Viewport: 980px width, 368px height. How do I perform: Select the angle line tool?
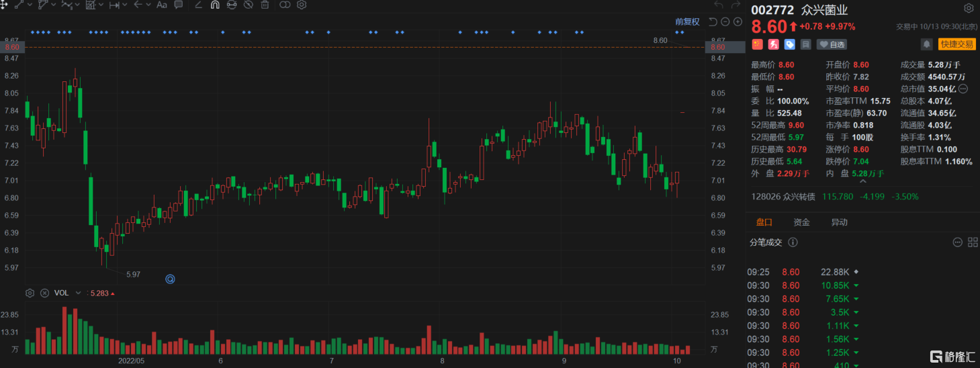198,4
